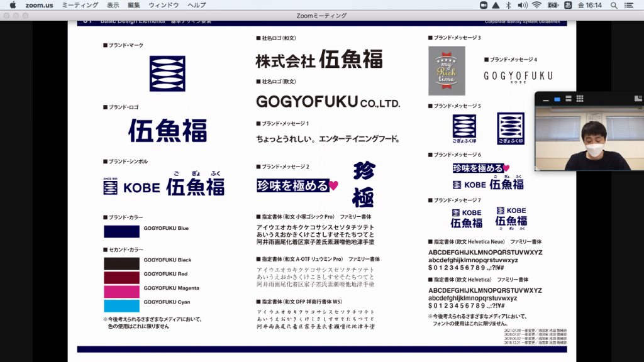The width and height of the screenshot is (644, 362).
Task: Open the ミーティング menu
Action: point(80,5)
